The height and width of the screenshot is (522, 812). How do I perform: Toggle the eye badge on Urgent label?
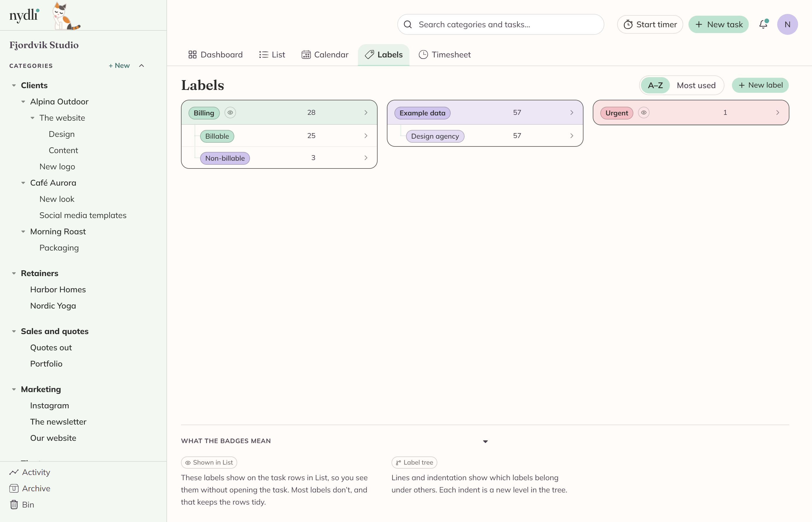[x=644, y=113]
